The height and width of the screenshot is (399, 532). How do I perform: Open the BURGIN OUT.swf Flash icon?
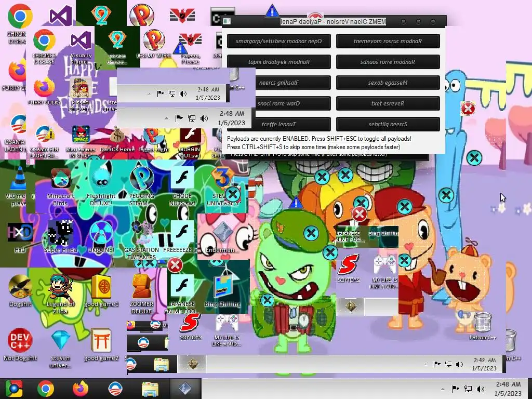tap(190, 142)
